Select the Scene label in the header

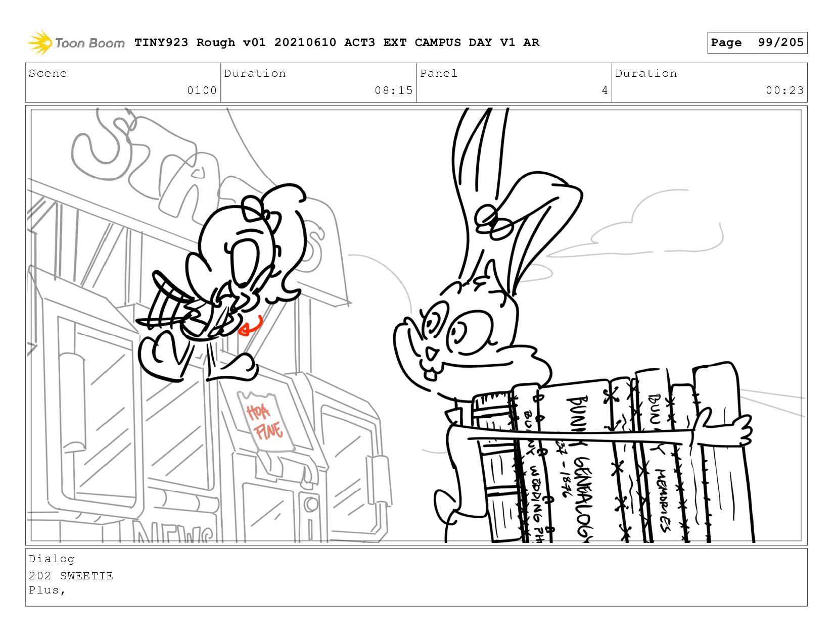tap(48, 73)
